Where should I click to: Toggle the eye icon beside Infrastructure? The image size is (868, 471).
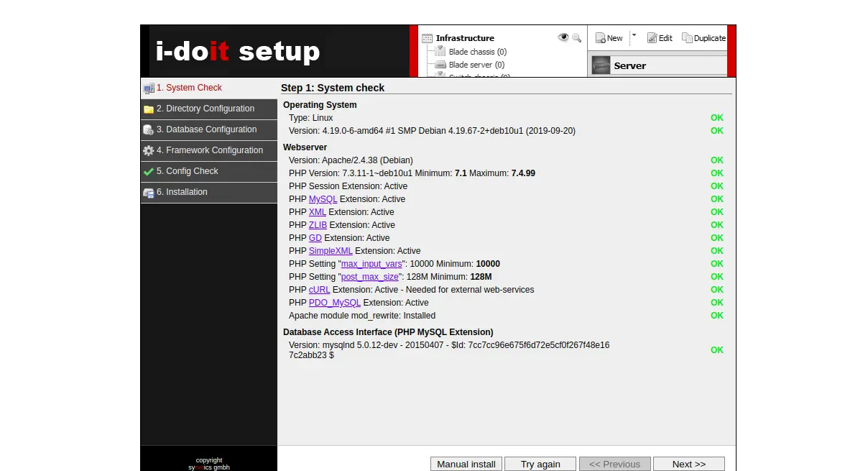[563, 37]
